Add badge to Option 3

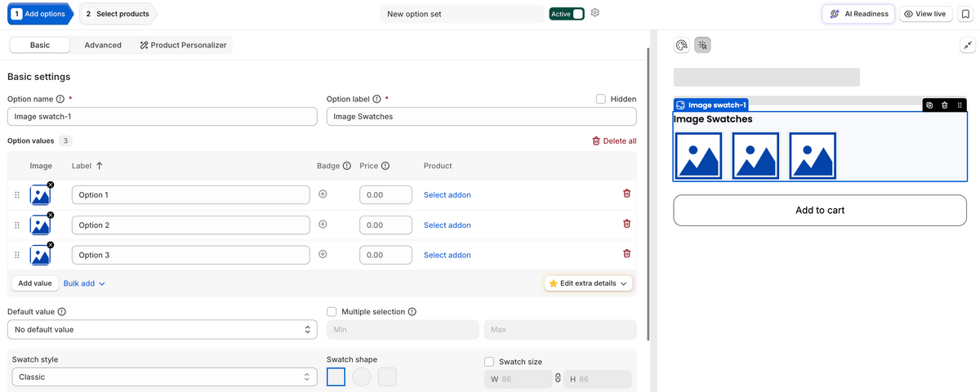[323, 255]
